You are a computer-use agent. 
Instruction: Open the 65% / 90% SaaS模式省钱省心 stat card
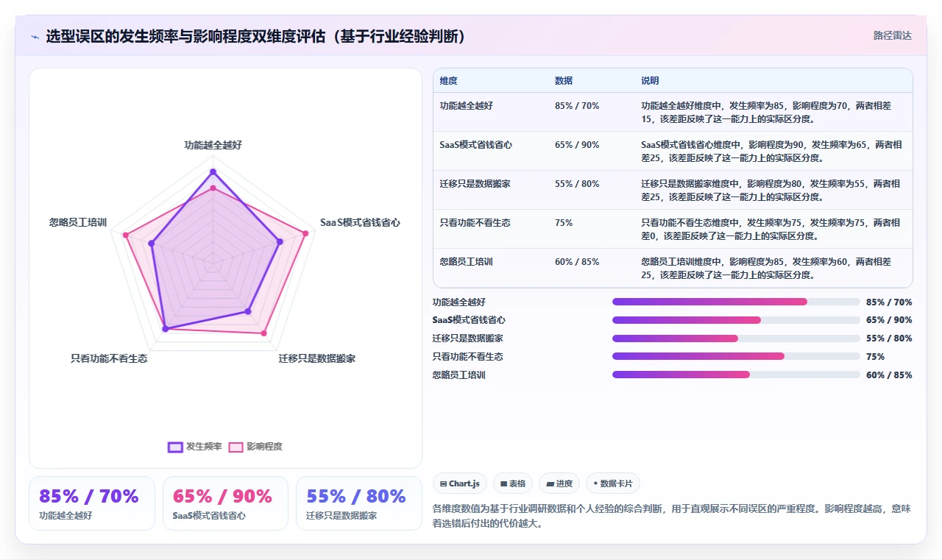pyautogui.click(x=225, y=503)
